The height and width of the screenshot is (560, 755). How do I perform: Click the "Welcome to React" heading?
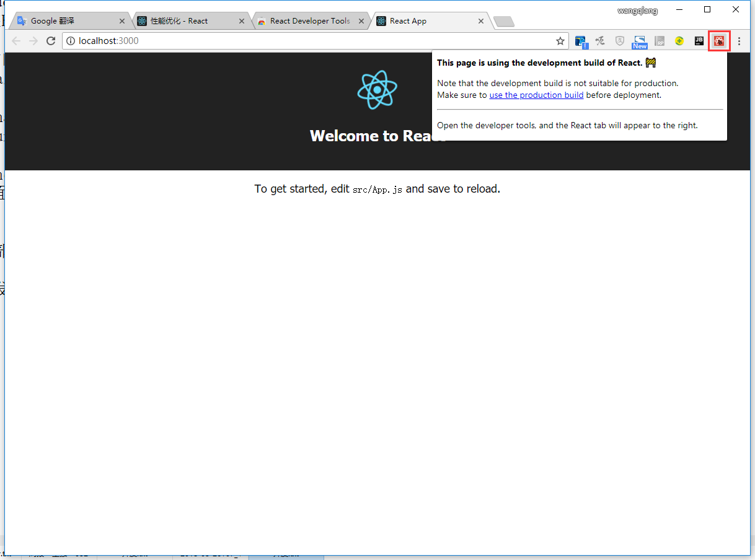[377, 136]
